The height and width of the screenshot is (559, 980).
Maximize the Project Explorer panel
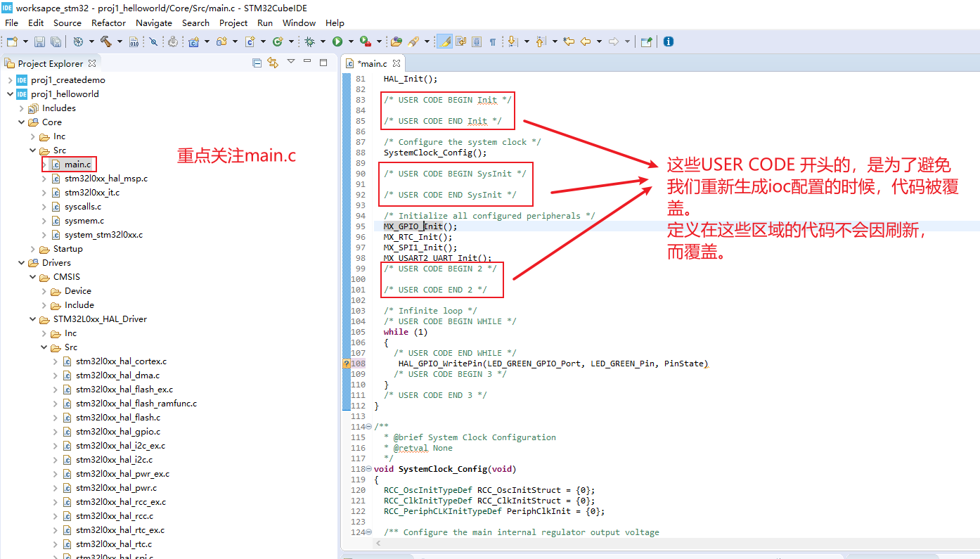pos(323,62)
